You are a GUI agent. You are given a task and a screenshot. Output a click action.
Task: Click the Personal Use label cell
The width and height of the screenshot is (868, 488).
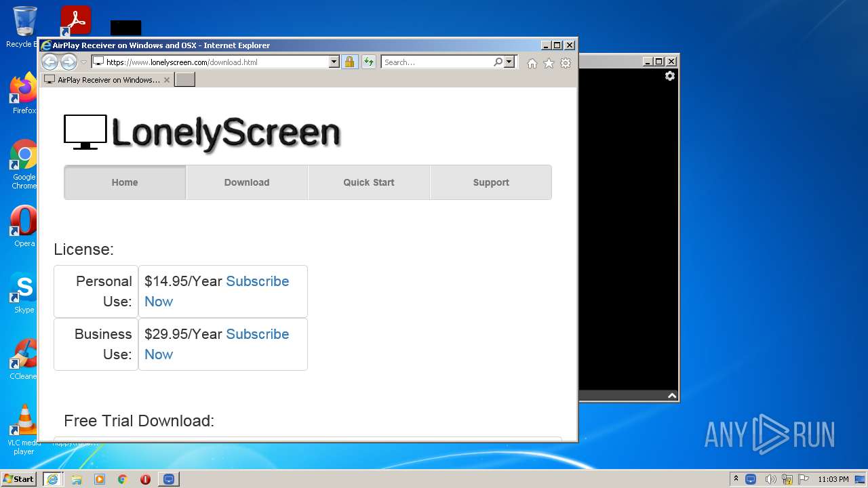96,291
